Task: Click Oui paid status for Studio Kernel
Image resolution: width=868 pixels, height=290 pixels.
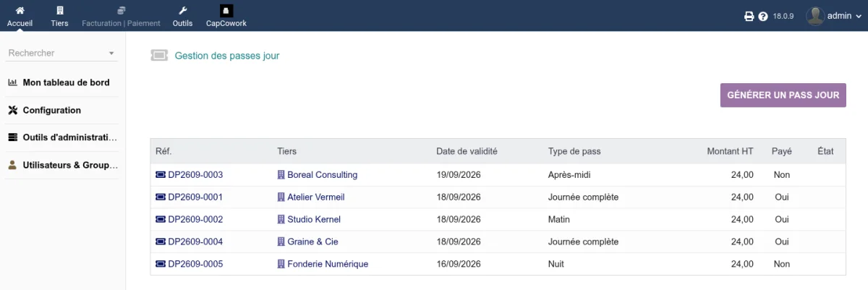Action: 782,219
